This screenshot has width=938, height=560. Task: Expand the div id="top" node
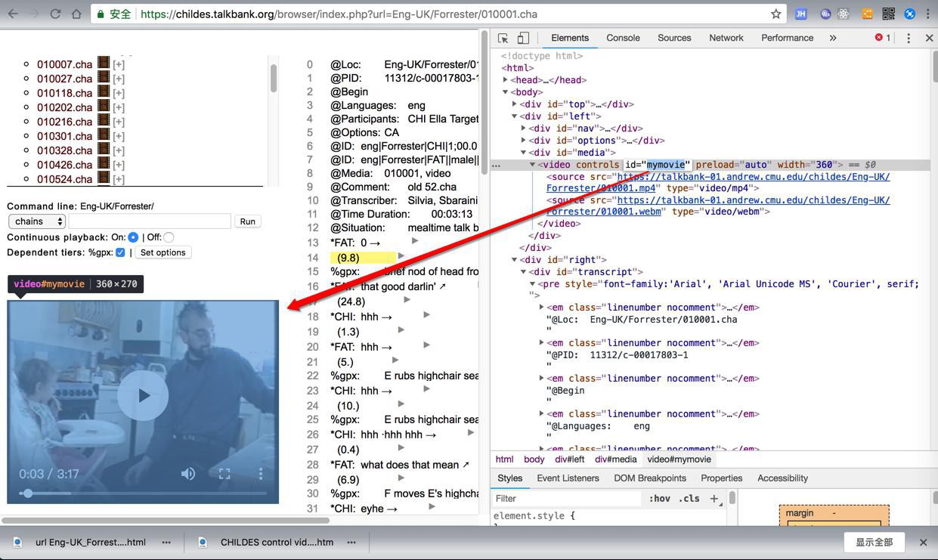coord(515,104)
